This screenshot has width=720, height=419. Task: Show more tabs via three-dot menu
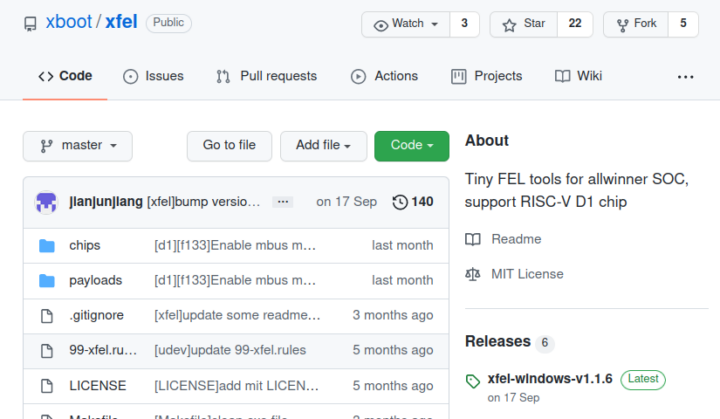pyautogui.click(x=685, y=77)
